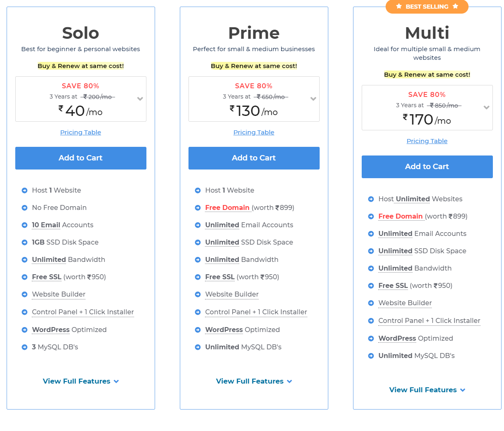
Task: Click arrow icon beside Prime's WordPress Optimized
Action: (198, 330)
